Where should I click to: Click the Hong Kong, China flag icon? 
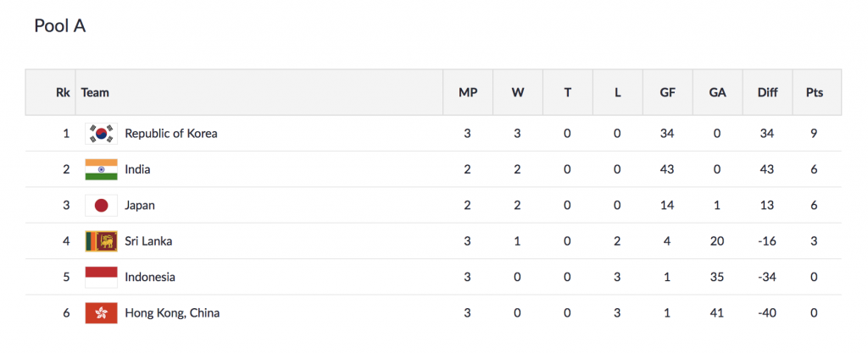click(x=101, y=313)
